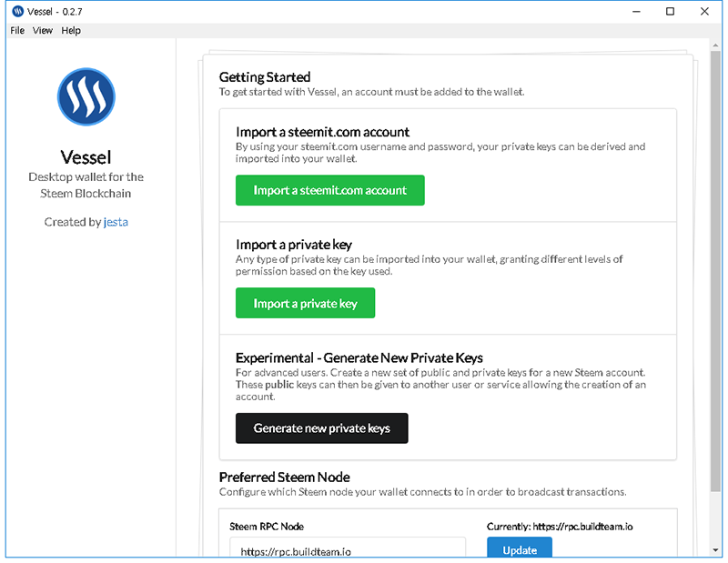Click the Experimental - Generate New Private Keys heading
Image resolution: width=728 pixels, height=563 pixels.
pos(359,357)
